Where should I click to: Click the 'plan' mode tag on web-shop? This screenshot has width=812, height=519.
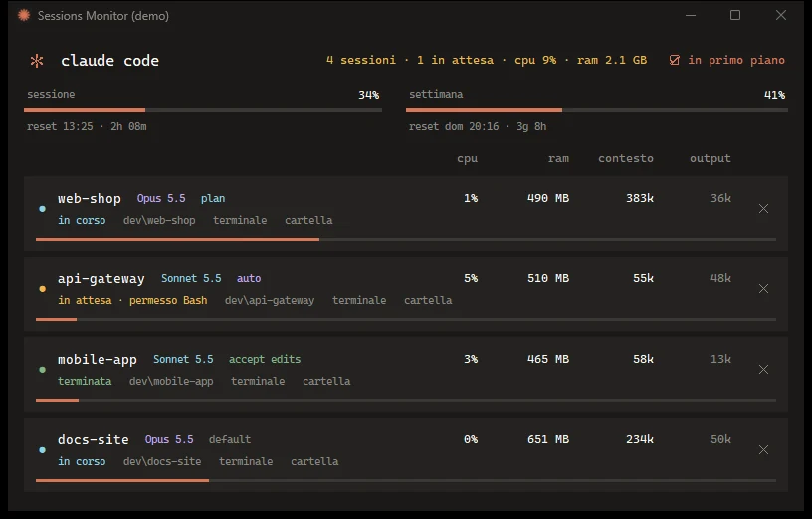click(213, 198)
